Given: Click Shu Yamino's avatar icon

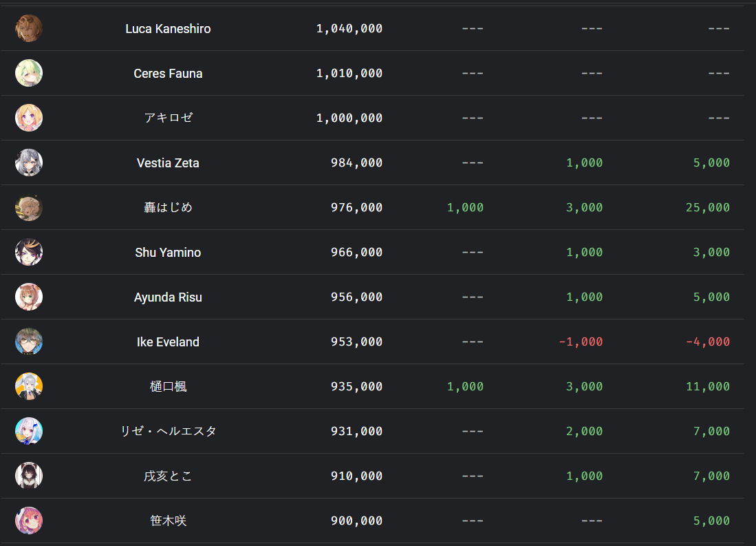Looking at the screenshot, I should coord(29,252).
